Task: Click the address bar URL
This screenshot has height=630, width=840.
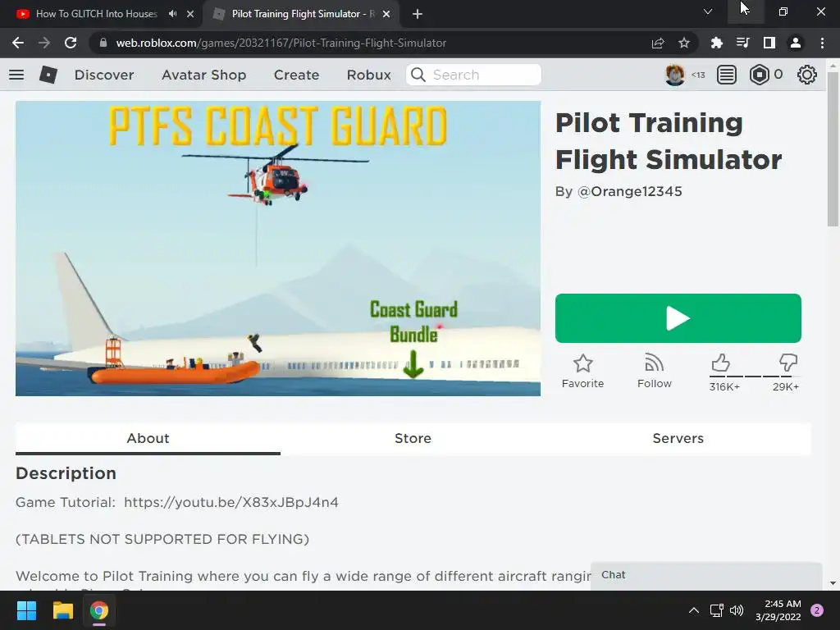Action: (x=281, y=43)
